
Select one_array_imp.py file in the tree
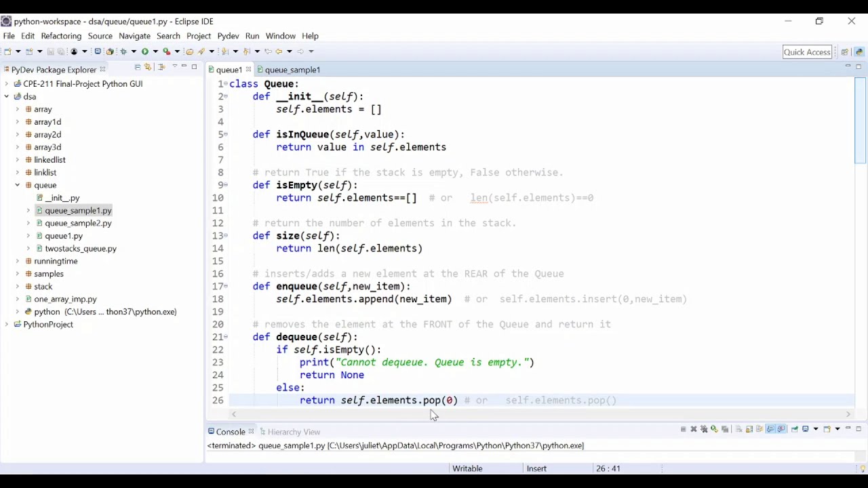[65, 299]
